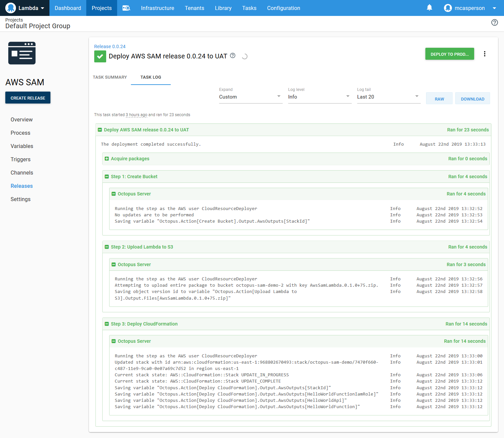Open the Infrastructure menu

pyautogui.click(x=157, y=8)
